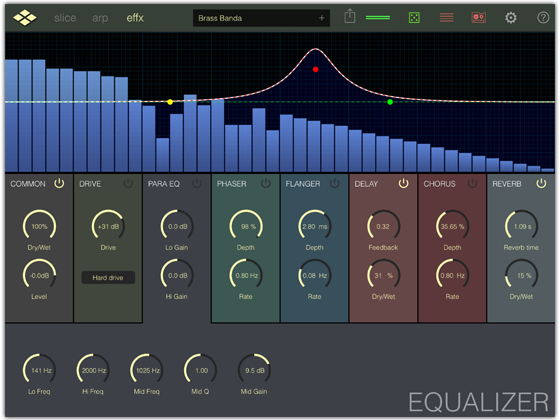Open the share/export icon

click(x=350, y=16)
